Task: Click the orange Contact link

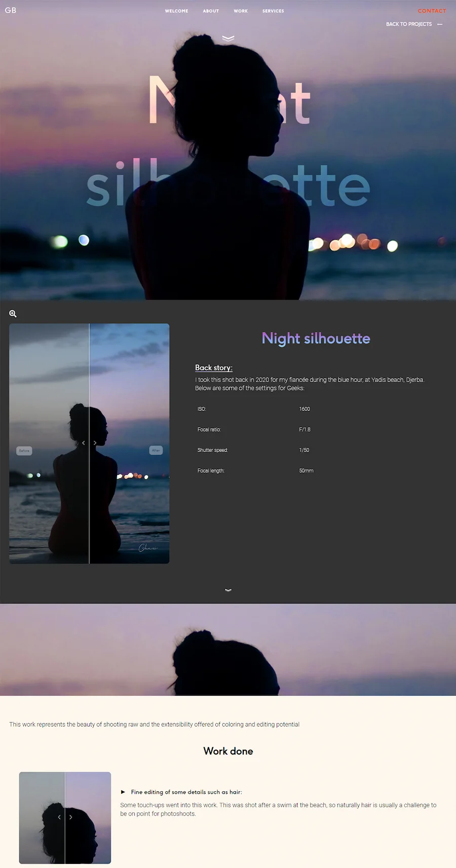Action: (x=432, y=11)
